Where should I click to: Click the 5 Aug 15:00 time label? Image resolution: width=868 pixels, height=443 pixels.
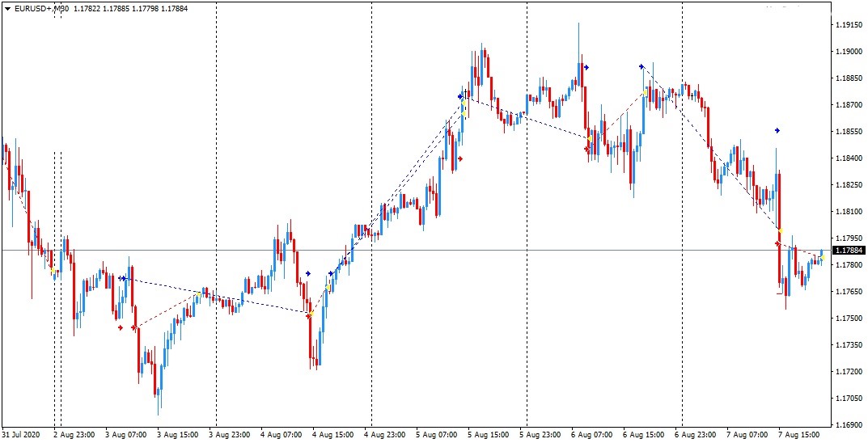tap(489, 435)
